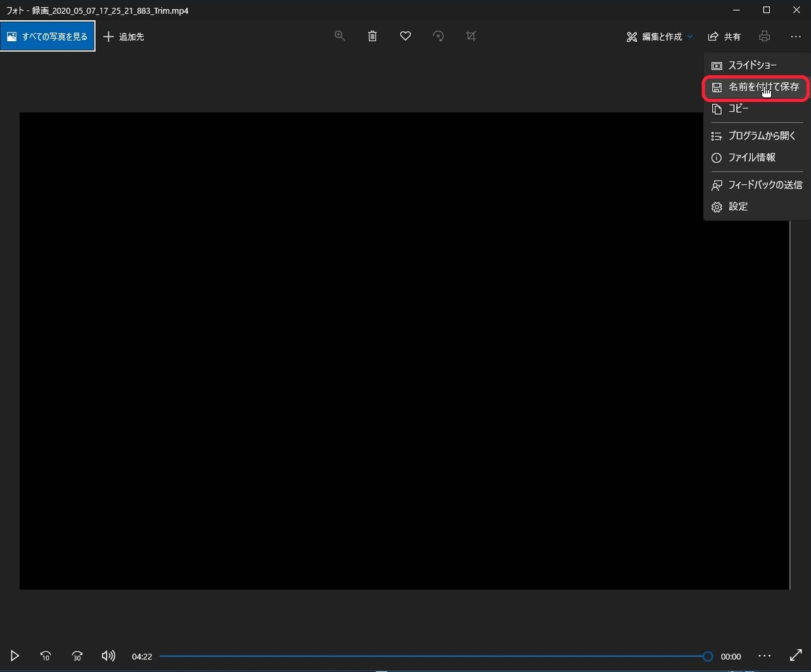The image size is (811, 672).
Task: Click the print icon
Action: (x=764, y=36)
